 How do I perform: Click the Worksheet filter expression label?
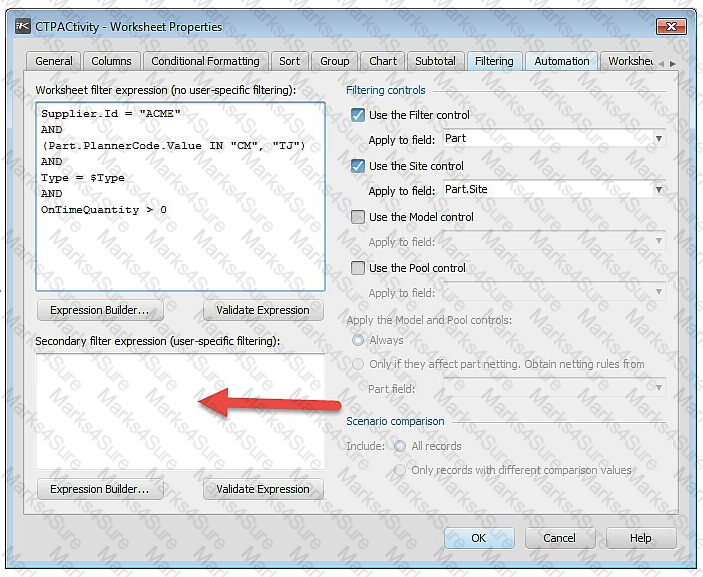(x=165, y=90)
